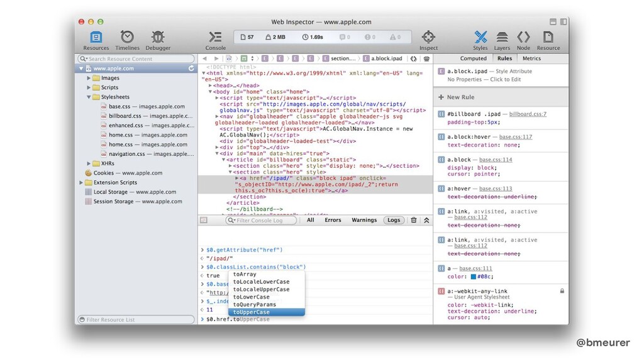
Task: Expand the div id top node
Action: 217,147
